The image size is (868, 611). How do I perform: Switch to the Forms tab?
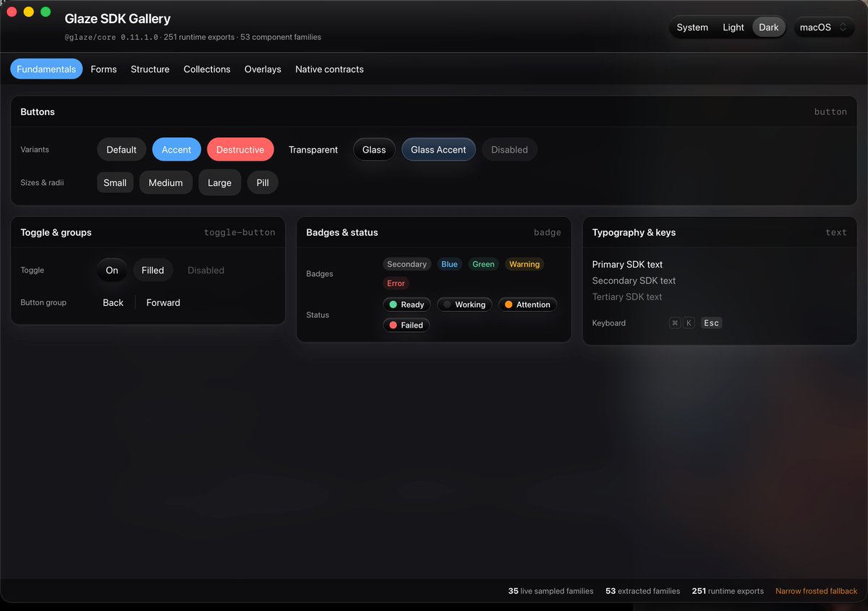(103, 69)
